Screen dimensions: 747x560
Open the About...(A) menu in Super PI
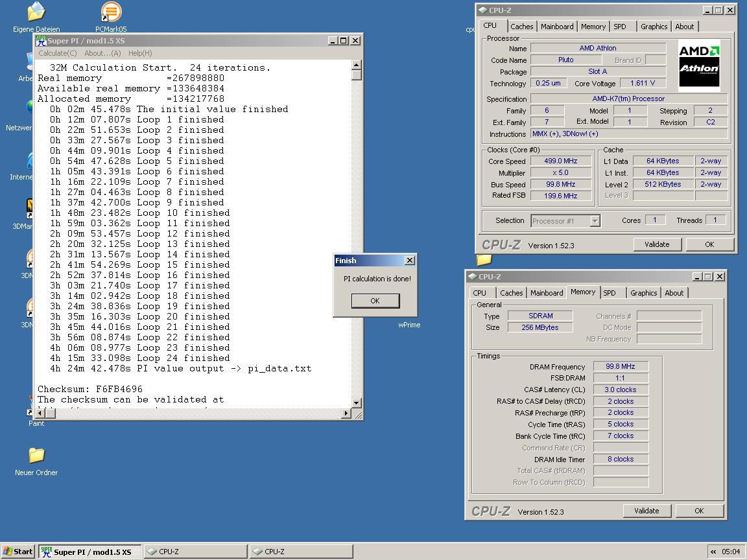(x=102, y=53)
